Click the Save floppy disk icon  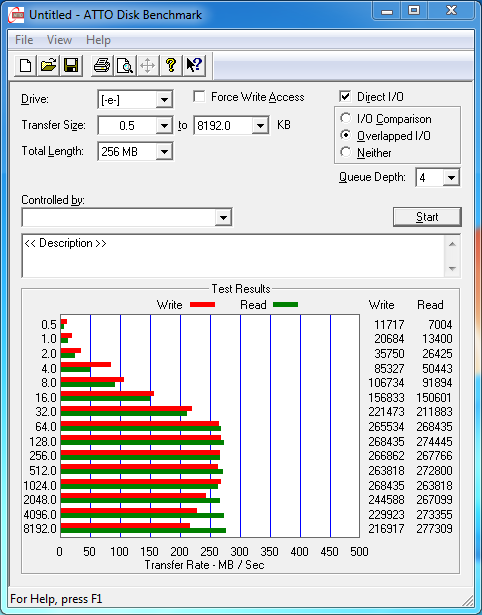coord(71,65)
